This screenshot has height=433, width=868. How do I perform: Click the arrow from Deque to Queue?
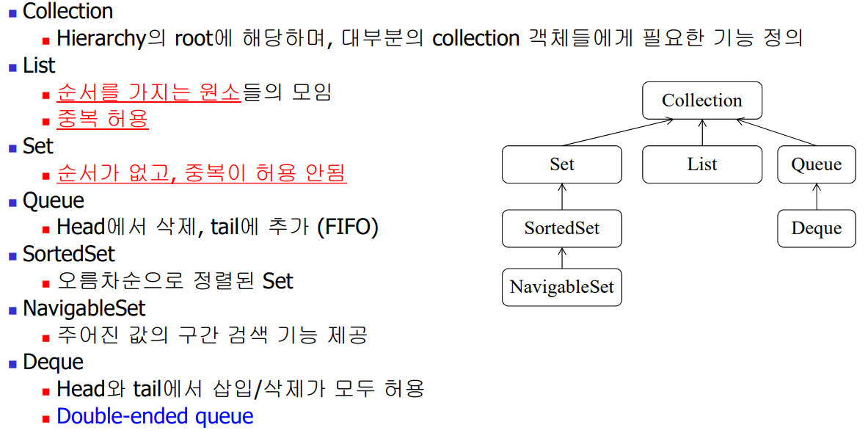(817, 197)
